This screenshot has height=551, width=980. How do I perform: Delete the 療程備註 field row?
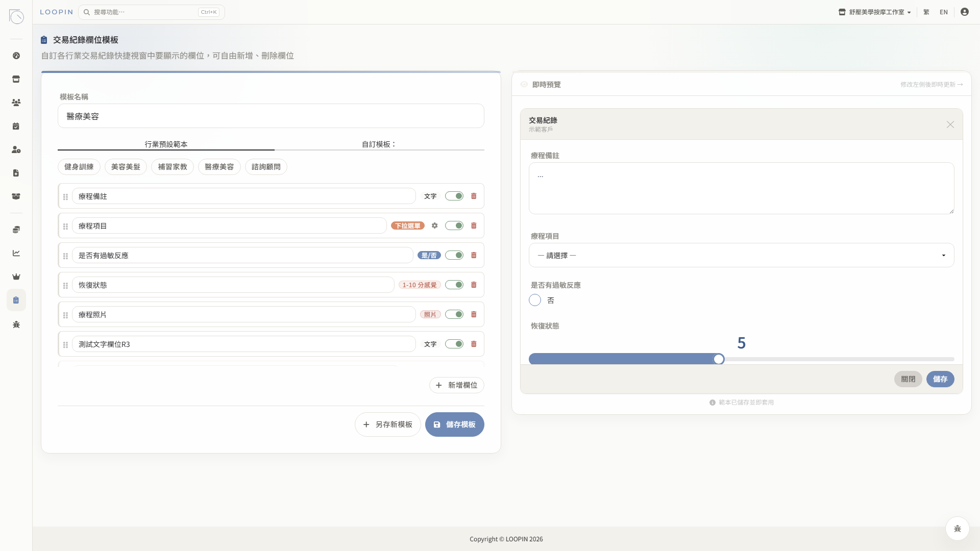click(x=474, y=196)
